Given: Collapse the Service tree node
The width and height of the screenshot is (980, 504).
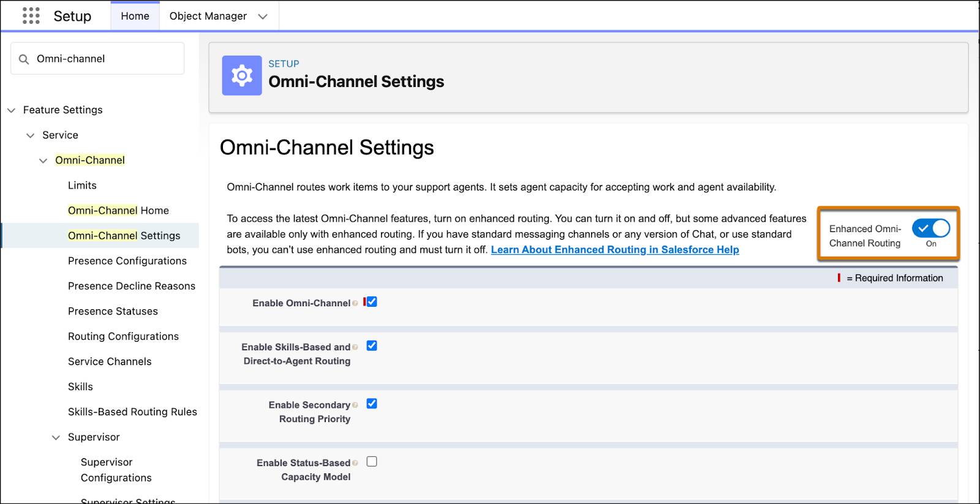Looking at the screenshot, I should pos(30,135).
